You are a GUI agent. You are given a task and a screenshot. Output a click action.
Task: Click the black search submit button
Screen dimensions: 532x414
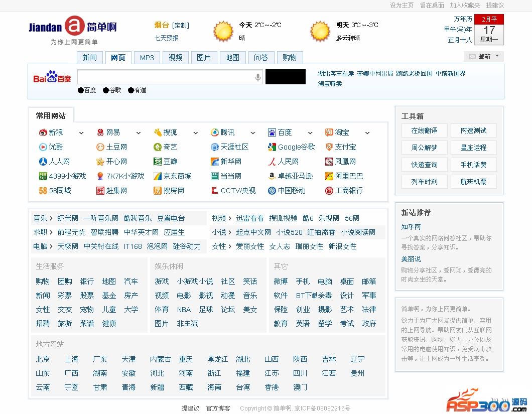286,77
